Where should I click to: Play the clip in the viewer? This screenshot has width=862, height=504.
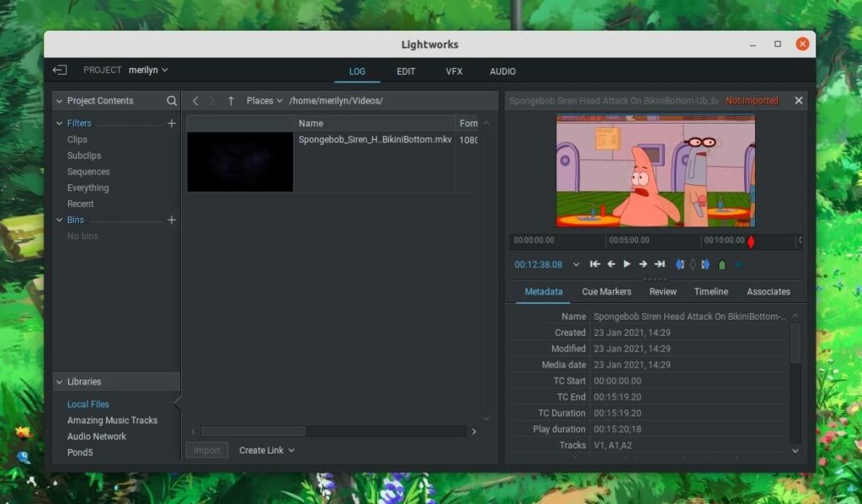coord(627,264)
